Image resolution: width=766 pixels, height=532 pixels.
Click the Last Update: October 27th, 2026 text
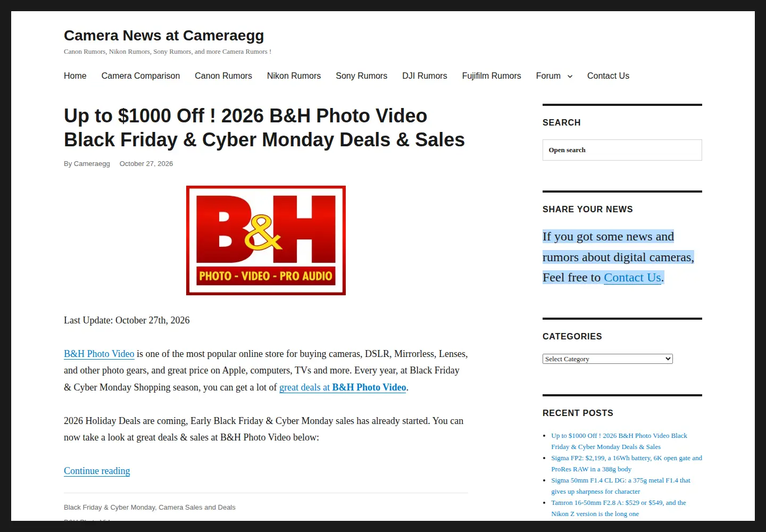(127, 320)
